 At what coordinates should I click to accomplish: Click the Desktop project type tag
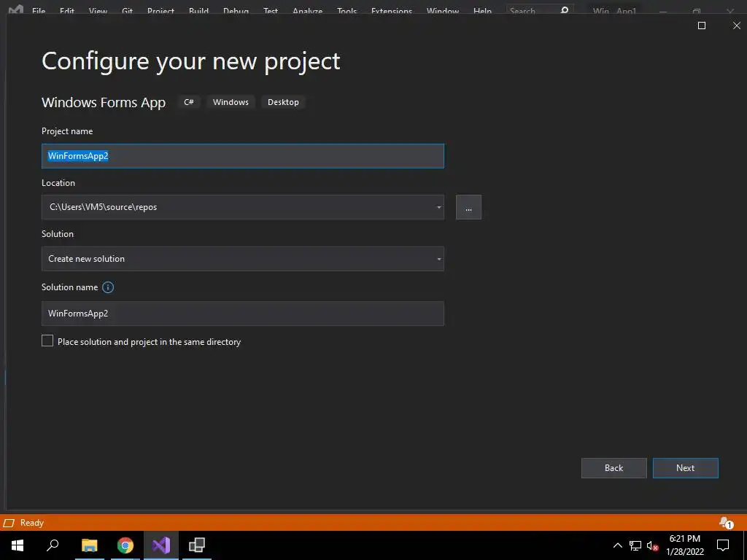pyautogui.click(x=283, y=102)
